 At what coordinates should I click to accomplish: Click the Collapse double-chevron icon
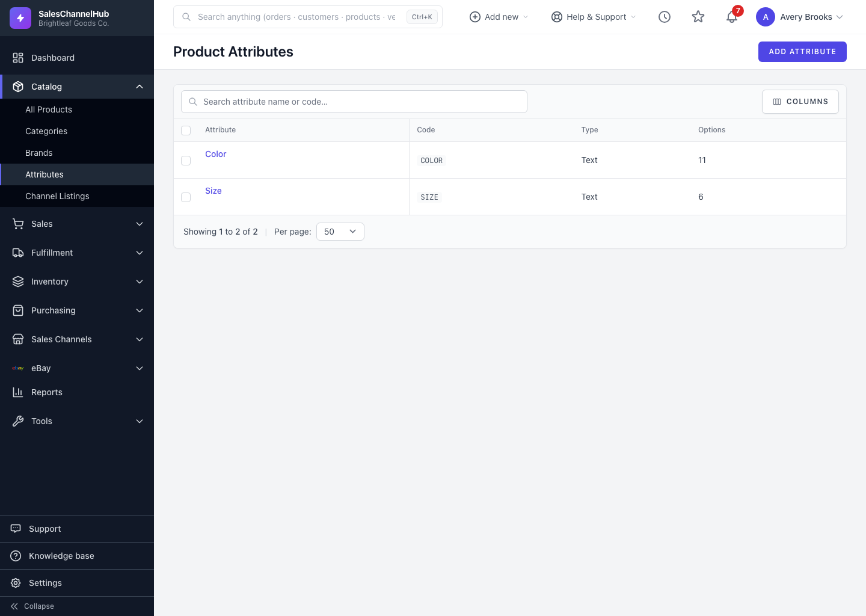14,606
